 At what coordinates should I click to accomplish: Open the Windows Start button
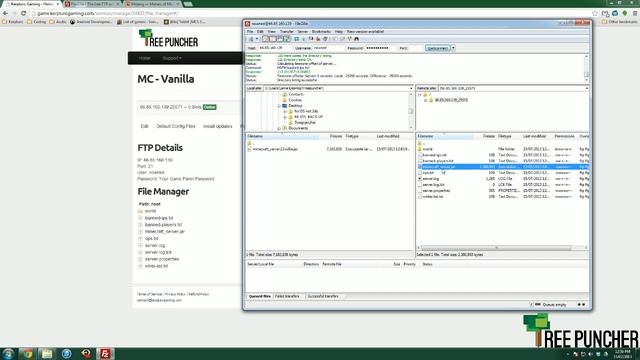click(x=8, y=353)
